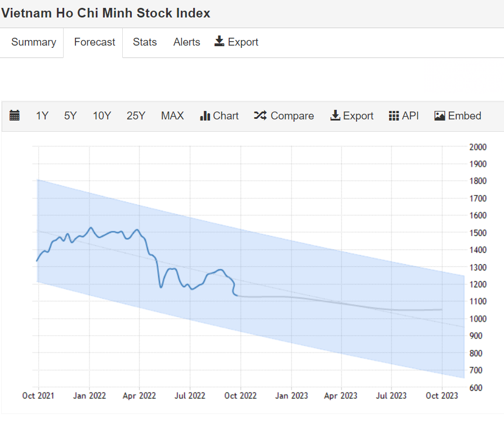Open the calendar date picker icon
Viewport: 504px width, 423px height.
point(15,115)
